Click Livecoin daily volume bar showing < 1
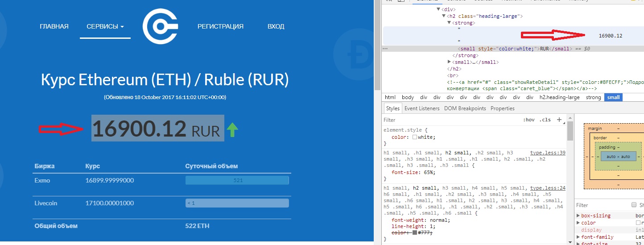Image resolution: width=644 pixels, height=245 pixels. pos(237,203)
